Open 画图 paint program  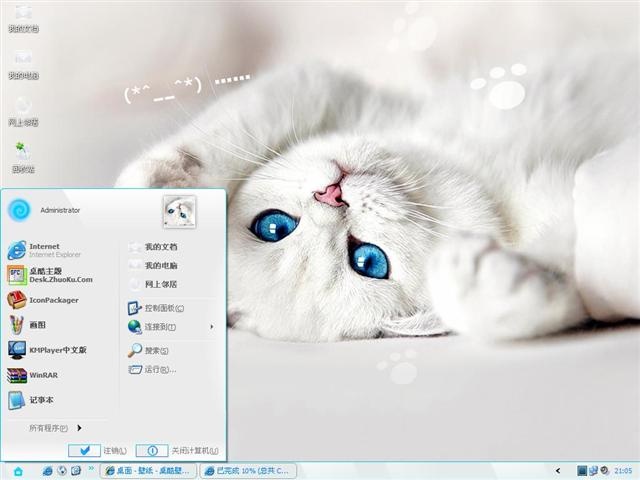(x=27, y=325)
